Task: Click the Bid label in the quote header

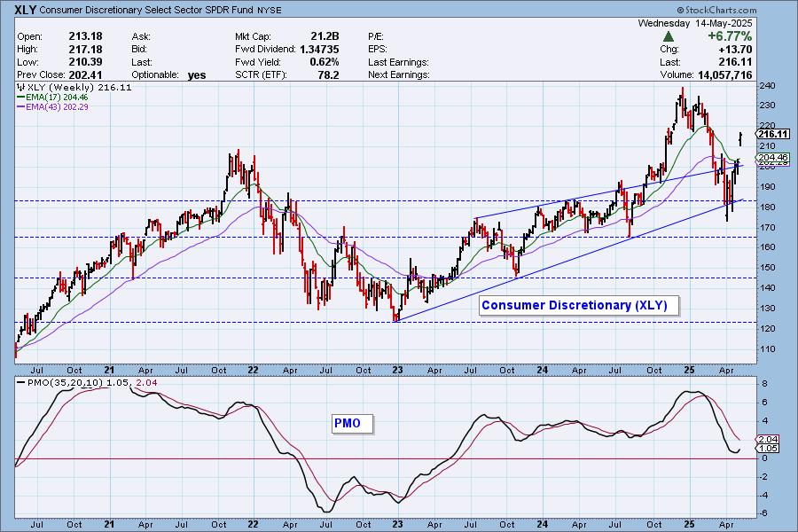Action: [x=139, y=50]
